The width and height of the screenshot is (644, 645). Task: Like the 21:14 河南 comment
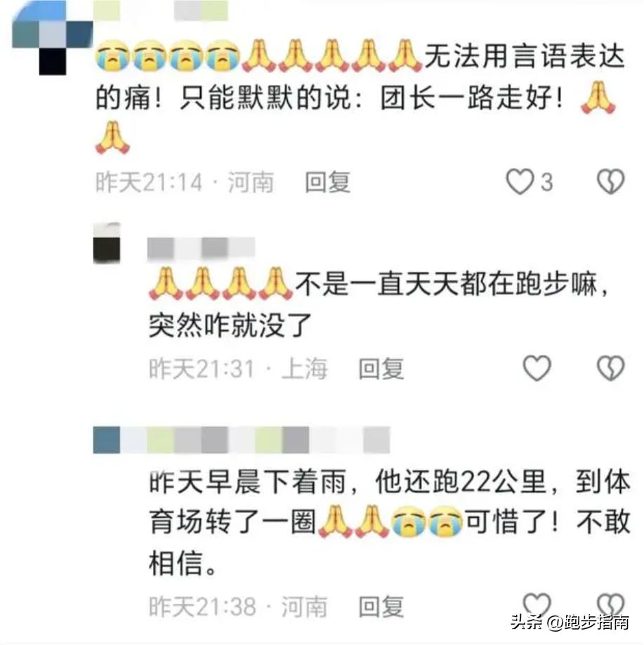520,181
